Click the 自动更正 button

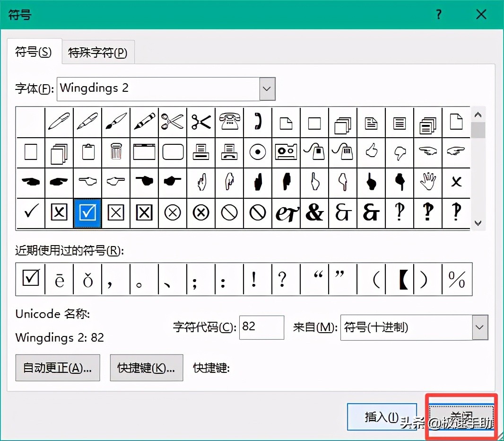[57, 368]
